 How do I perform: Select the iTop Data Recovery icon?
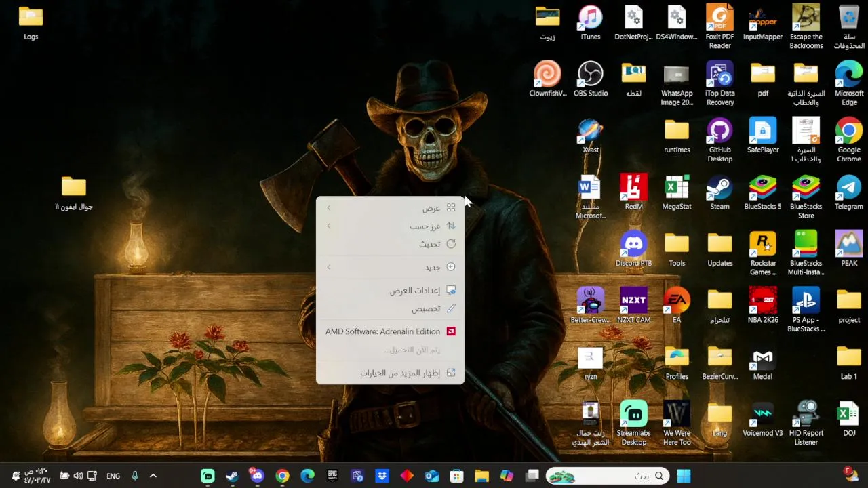coord(719,83)
